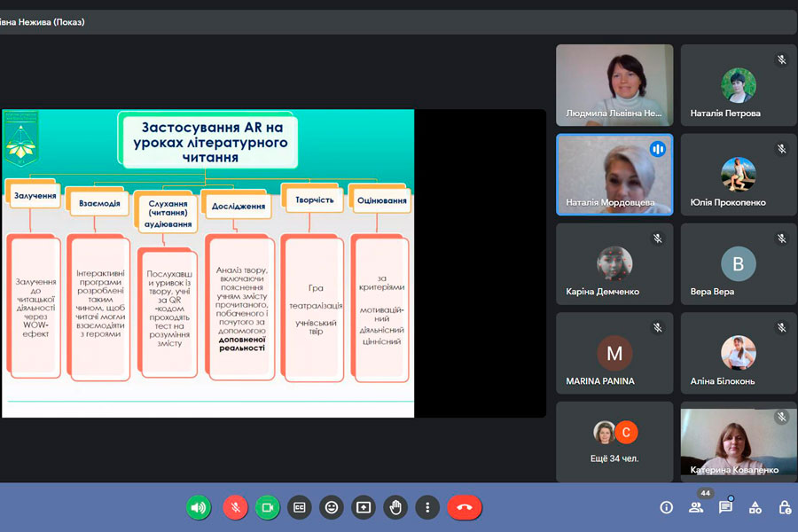
Task: Click the Юлія Прокопенко avatar photo
Action: pos(739,174)
